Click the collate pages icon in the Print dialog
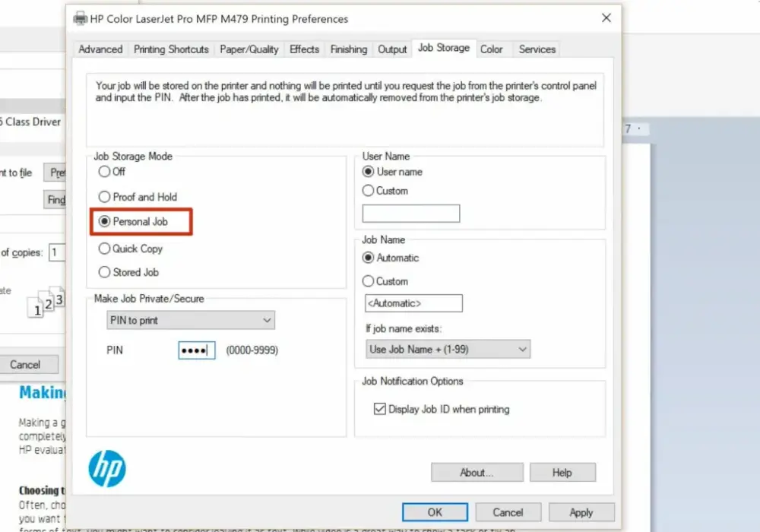 tap(46, 302)
